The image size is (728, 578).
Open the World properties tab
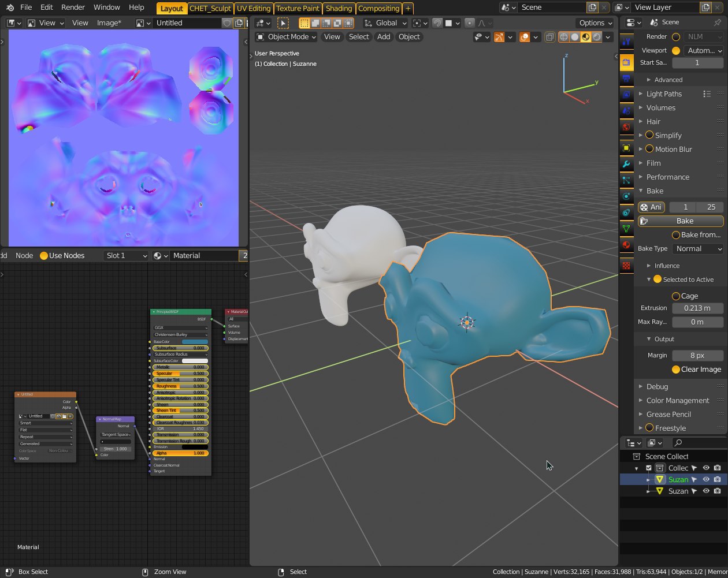tap(626, 126)
